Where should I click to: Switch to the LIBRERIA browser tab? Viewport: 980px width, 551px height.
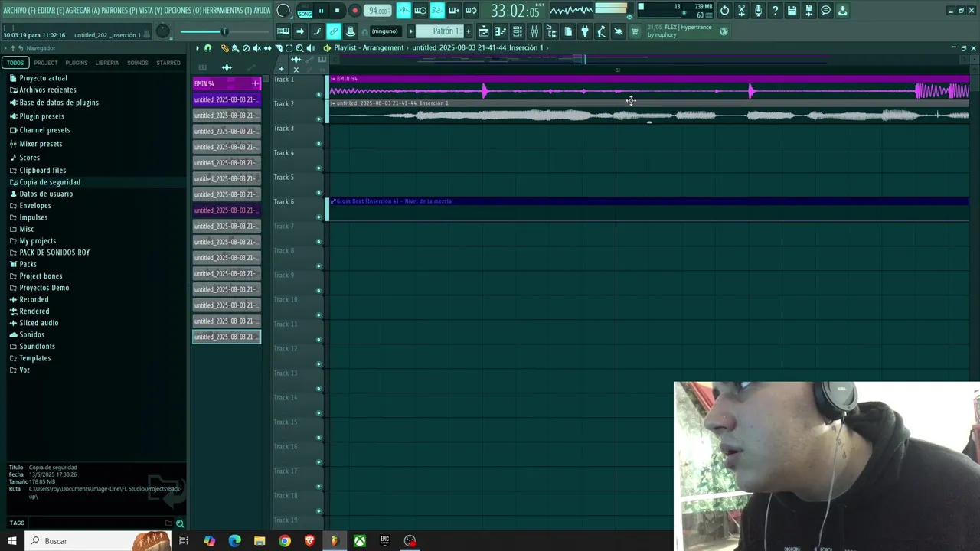pos(107,63)
